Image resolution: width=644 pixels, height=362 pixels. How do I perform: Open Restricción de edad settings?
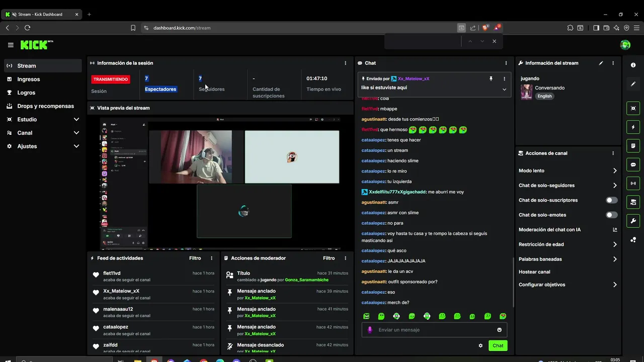568,244
